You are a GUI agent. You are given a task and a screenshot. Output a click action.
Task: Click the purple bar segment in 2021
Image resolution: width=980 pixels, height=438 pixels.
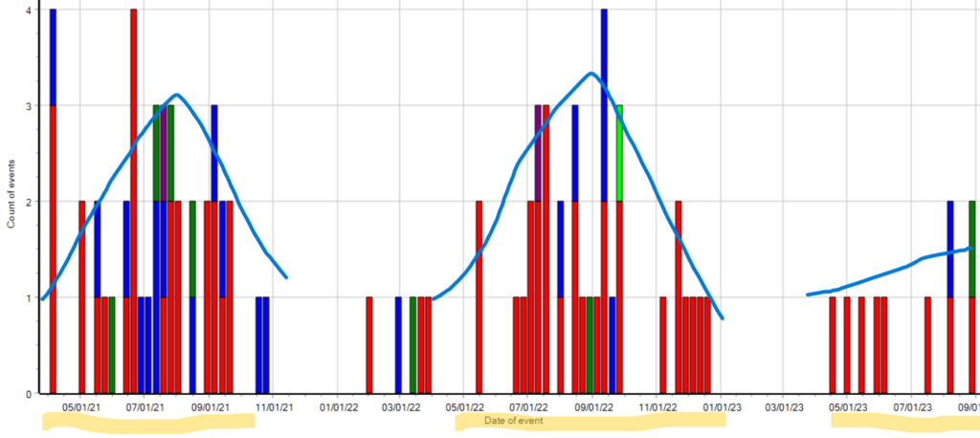164,153
